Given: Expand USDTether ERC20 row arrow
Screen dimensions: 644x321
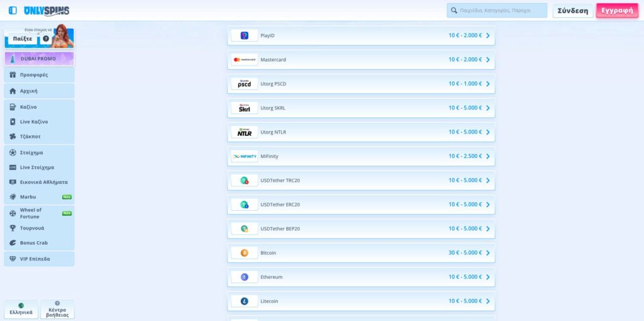Looking at the screenshot, I should click(487, 205).
